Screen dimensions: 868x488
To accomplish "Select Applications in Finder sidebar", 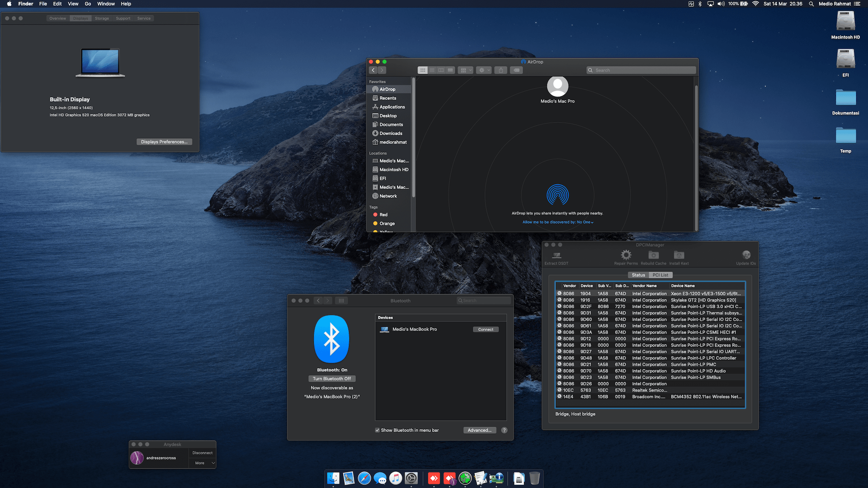I will tap(388, 107).
